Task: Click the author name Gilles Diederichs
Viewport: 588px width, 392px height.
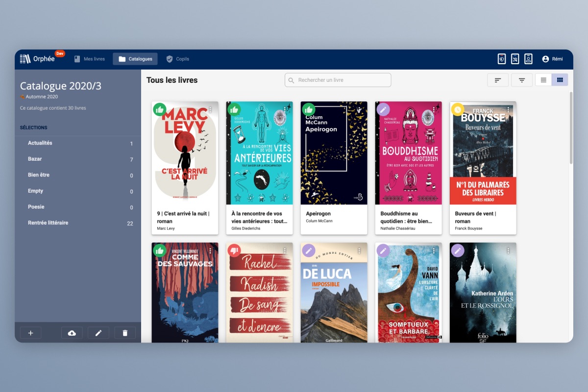Action: pyautogui.click(x=246, y=228)
